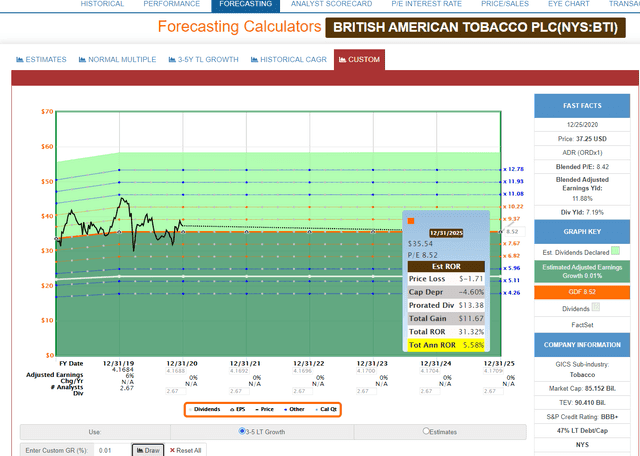This screenshot has width=640, height=456.
Task: Click the HISTORICAL CAGR chart icon
Action: 254,60
